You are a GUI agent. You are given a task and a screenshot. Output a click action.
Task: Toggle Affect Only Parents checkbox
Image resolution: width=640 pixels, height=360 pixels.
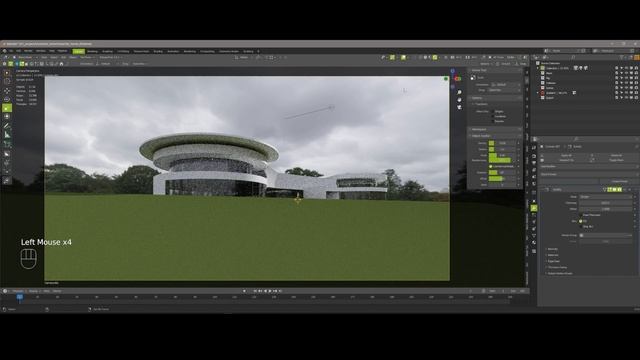click(x=493, y=121)
